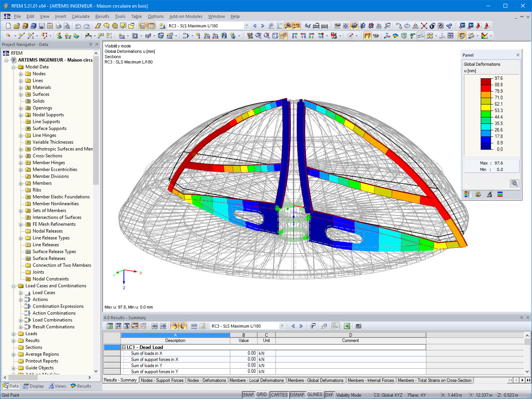Toggle GRID display in status bar
The height and width of the screenshot is (399, 532).
pyautogui.click(x=261, y=394)
